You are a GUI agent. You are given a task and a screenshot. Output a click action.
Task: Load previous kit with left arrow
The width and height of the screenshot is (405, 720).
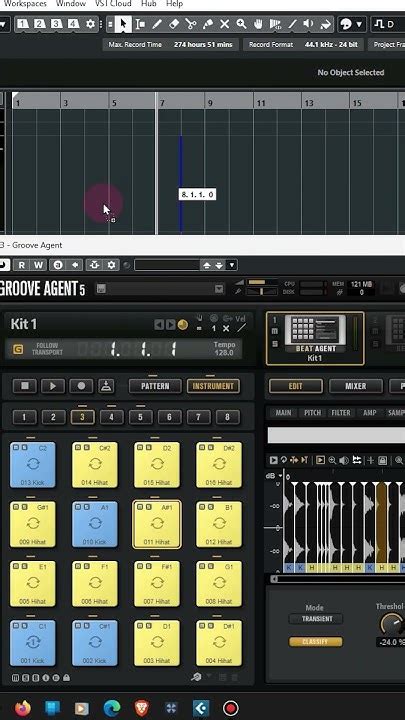click(159, 325)
